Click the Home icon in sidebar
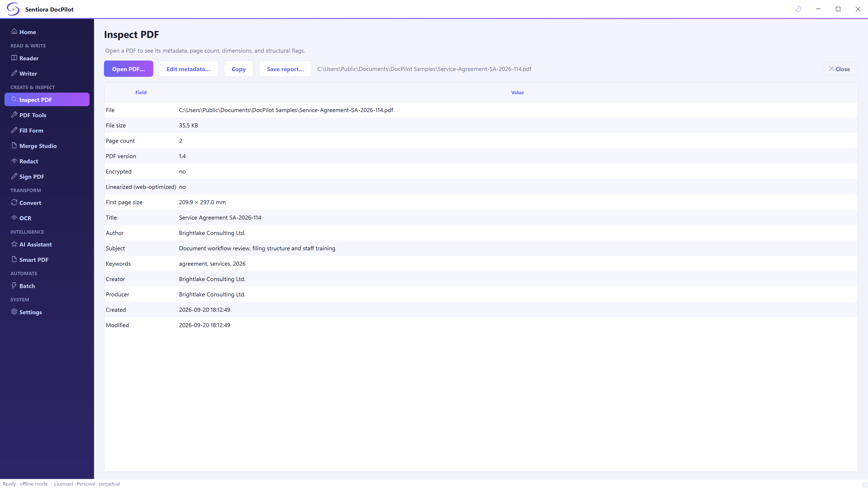This screenshot has height=488, width=868. pos(14,31)
